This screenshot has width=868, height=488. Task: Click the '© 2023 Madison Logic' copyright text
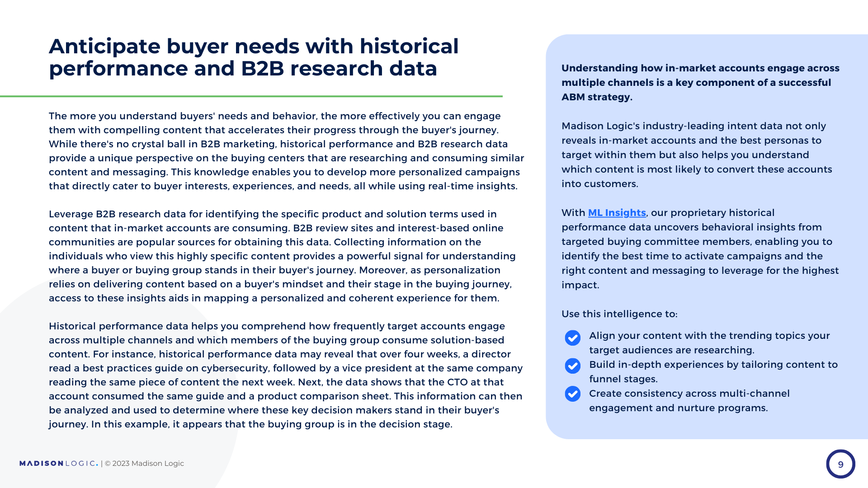pos(144,464)
